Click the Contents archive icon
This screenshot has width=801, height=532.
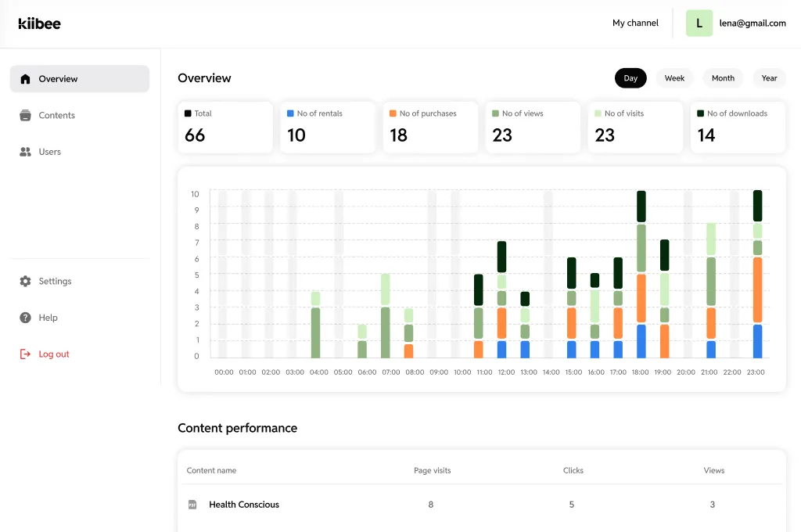(25, 116)
